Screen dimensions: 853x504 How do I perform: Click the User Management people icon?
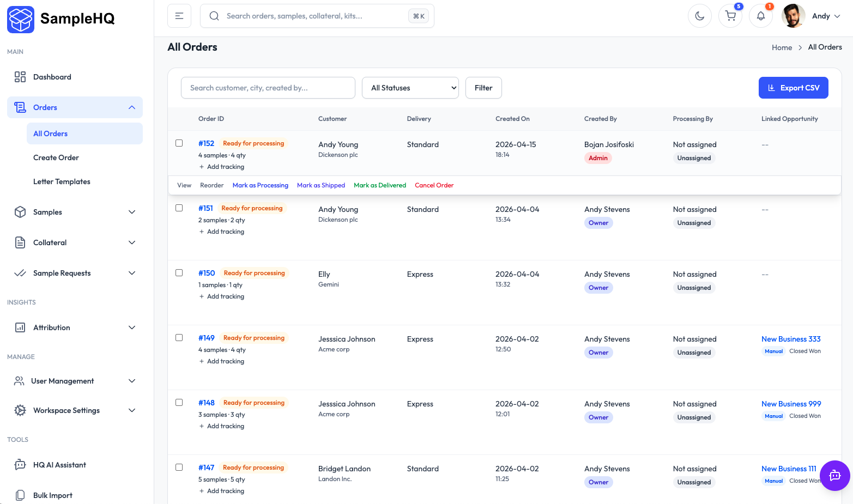pyautogui.click(x=19, y=381)
